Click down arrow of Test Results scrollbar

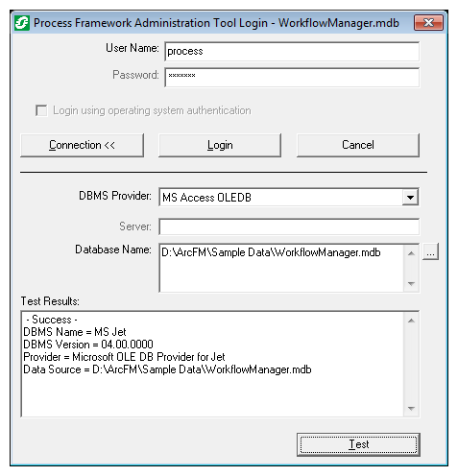[411, 409]
